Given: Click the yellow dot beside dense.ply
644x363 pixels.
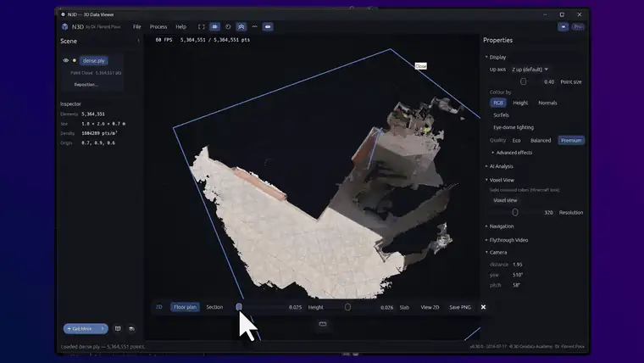Looking at the screenshot, I should coord(75,60).
